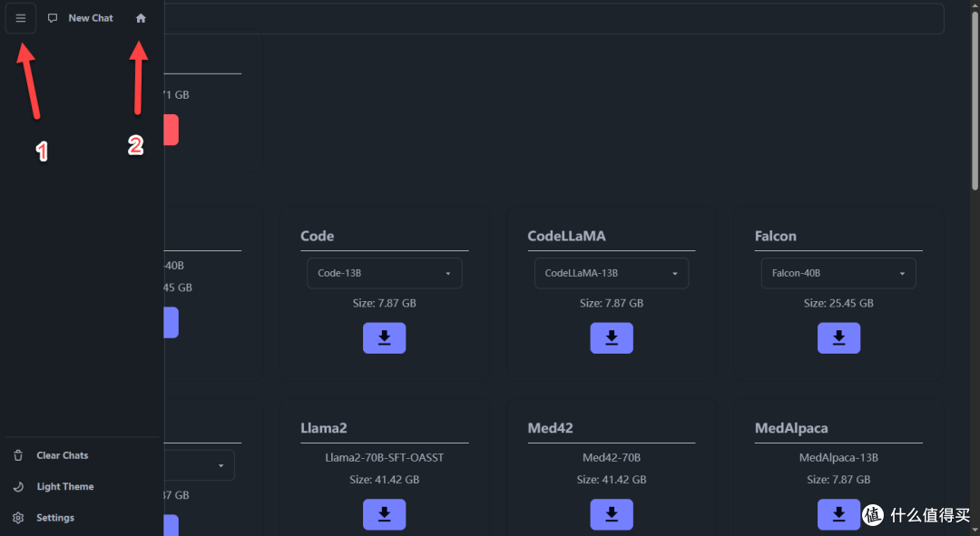Download the MedAlpaca-13B model
This screenshot has width=980, height=536.
click(838, 514)
